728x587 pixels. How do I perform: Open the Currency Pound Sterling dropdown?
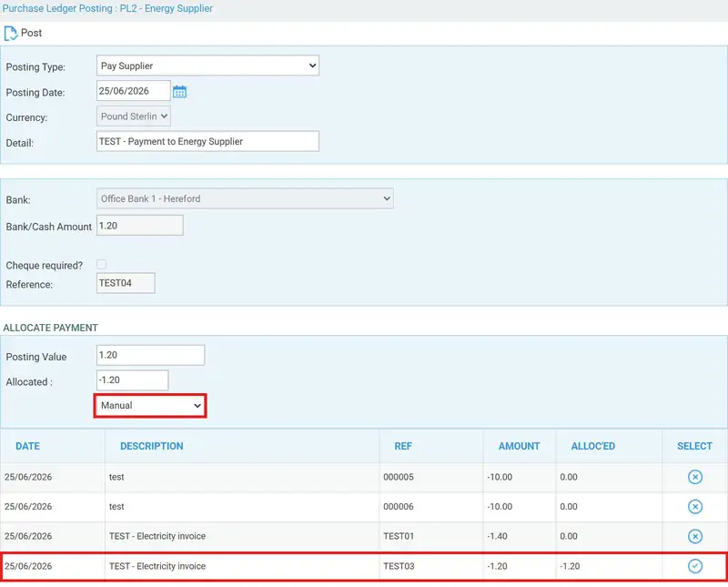coord(133,116)
